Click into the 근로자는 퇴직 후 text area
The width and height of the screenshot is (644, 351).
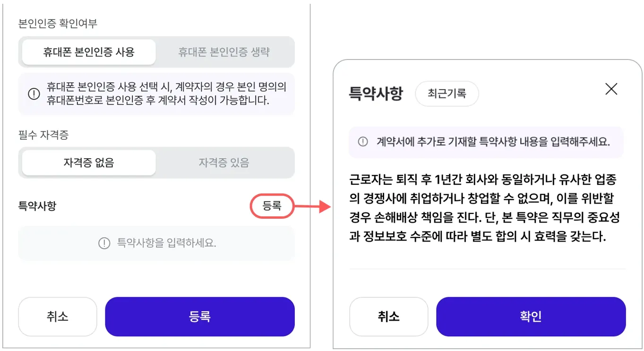coord(484,208)
